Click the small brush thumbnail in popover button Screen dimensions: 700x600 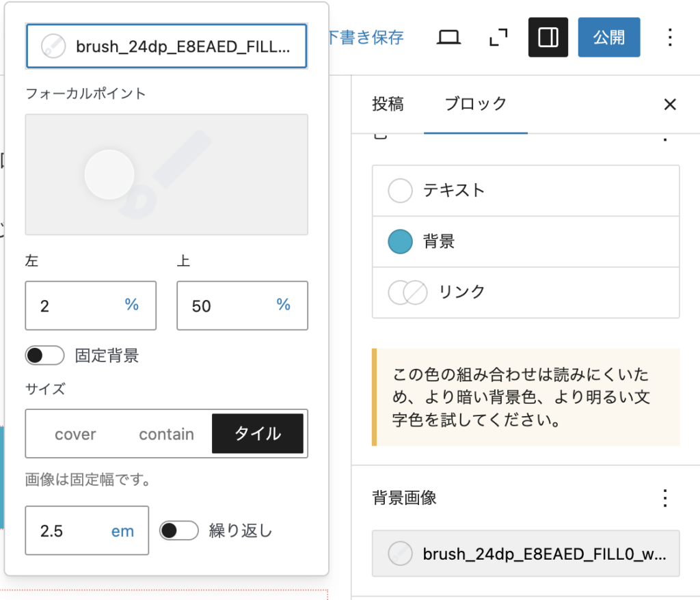53,46
